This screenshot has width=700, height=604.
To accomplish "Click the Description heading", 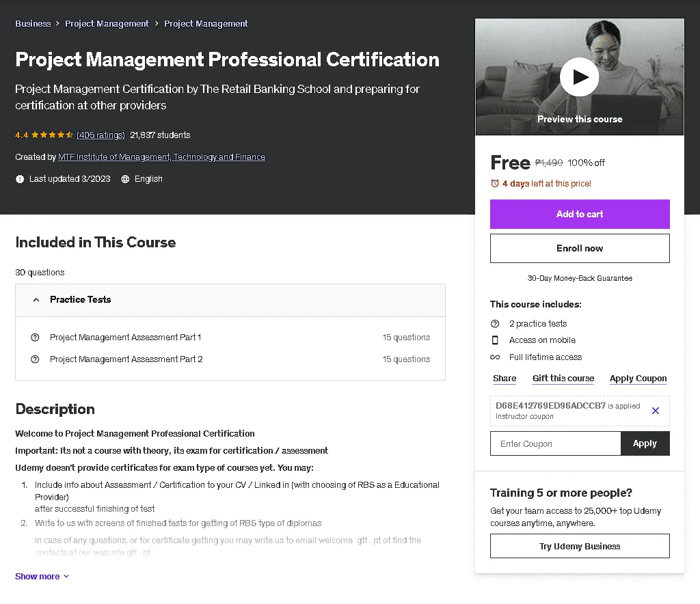I will click(x=55, y=409).
